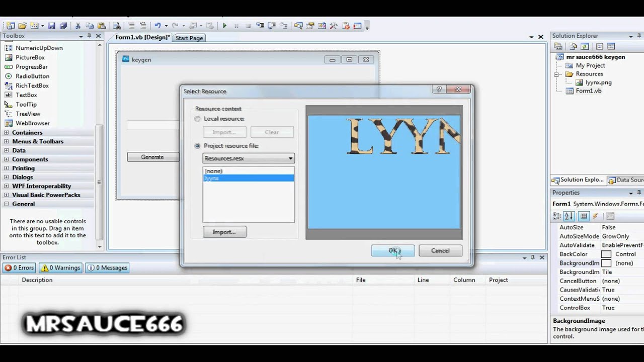Click the AutoSizeMode GrowOnly property value

click(615, 236)
